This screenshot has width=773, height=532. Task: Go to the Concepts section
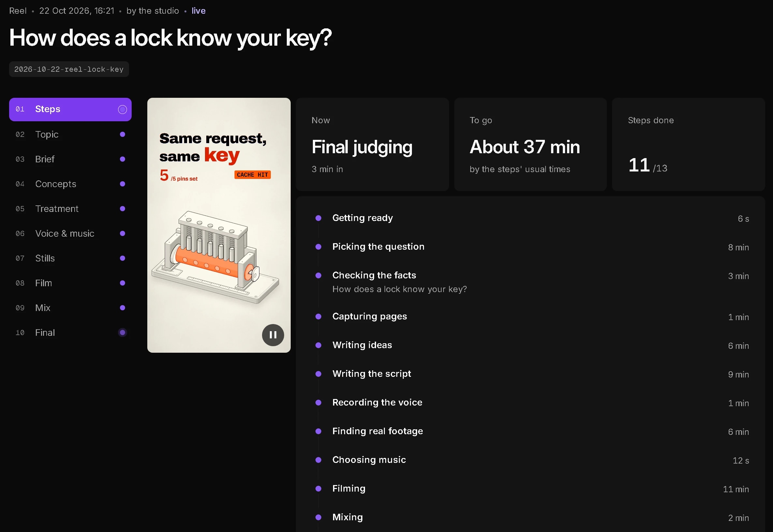[x=70, y=184]
